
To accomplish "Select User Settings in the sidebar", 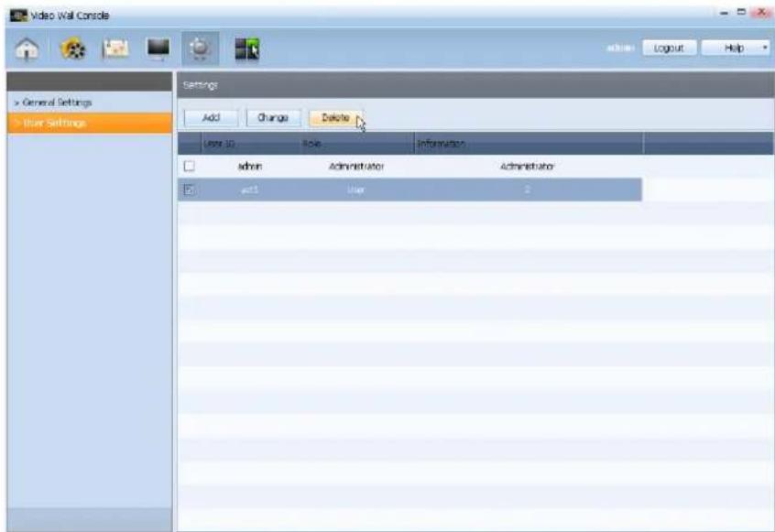I will tap(90, 123).
